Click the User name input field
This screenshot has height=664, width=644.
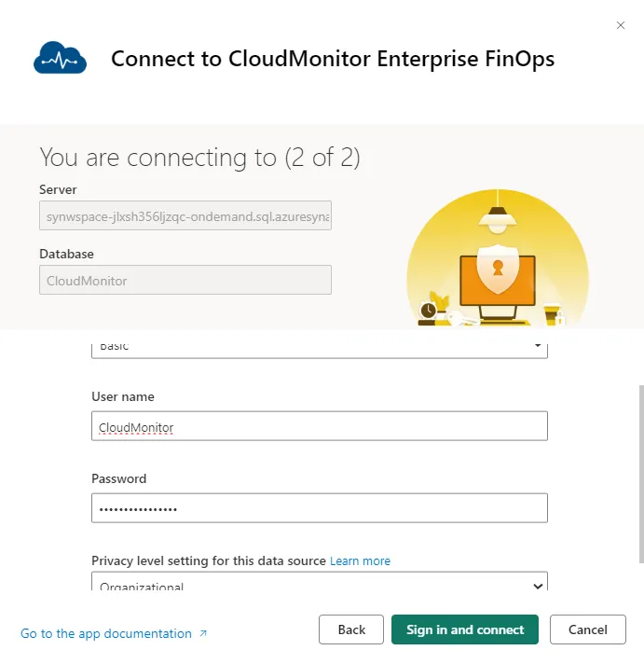(x=320, y=426)
